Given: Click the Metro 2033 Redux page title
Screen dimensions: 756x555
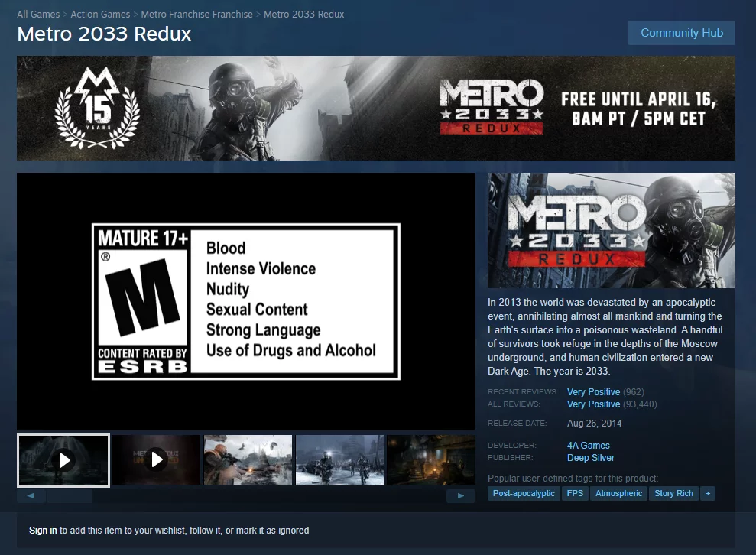Looking at the screenshot, I should tap(104, 34).
